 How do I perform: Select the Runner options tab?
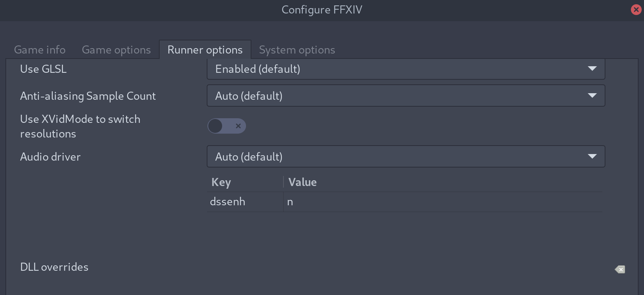(x=205, y=50)
